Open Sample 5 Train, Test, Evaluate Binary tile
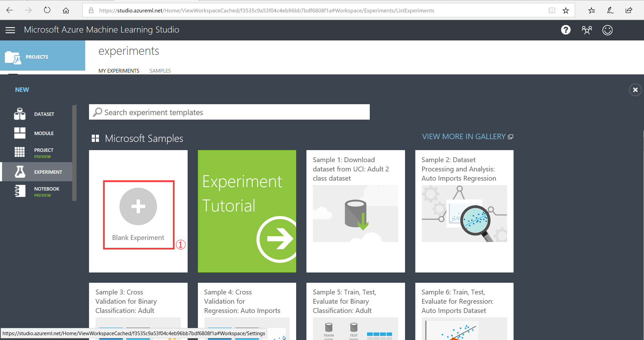 [355, 311]
